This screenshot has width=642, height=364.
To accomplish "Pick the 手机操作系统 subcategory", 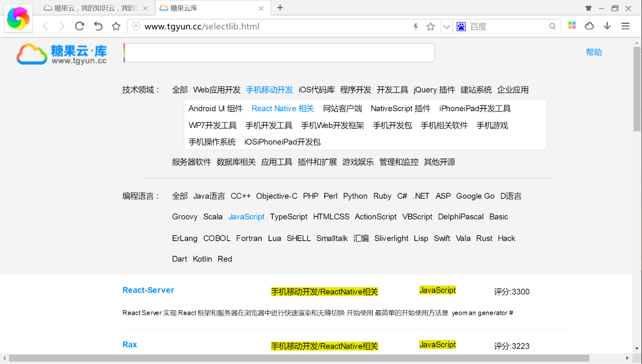I will point(212,142).
